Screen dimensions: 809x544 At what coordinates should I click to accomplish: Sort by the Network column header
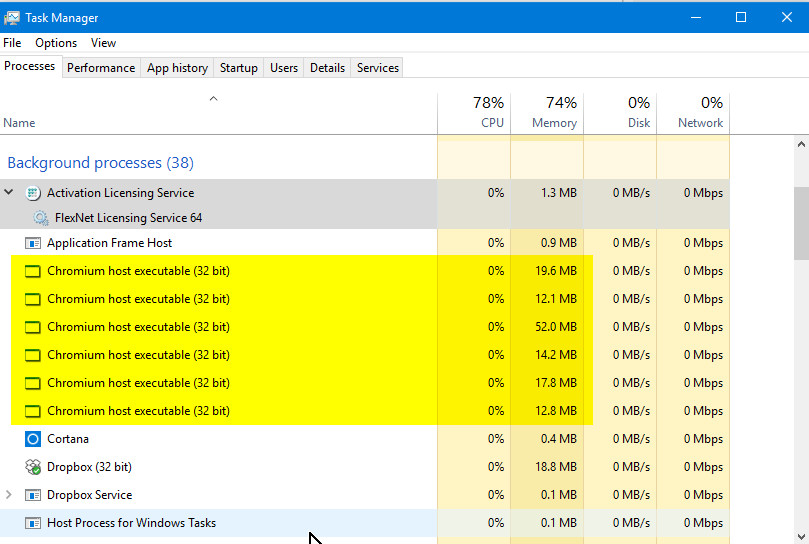(x=693, y=114)
